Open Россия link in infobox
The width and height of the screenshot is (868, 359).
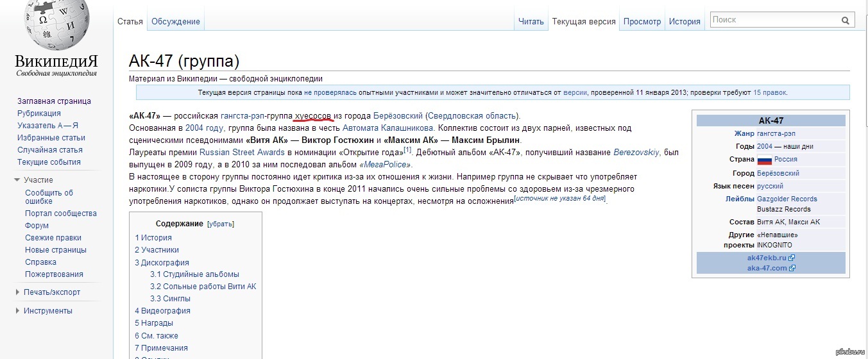pyautogui.click(x=786, y=160)
